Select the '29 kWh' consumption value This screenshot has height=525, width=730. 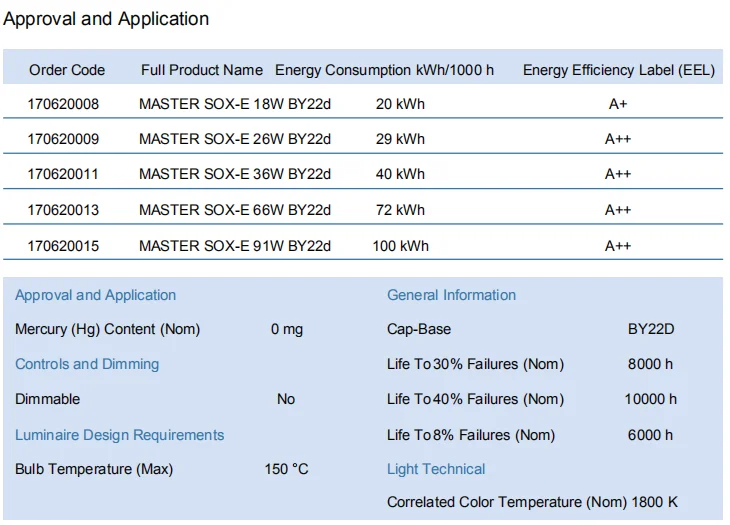[x=400, y=139]
